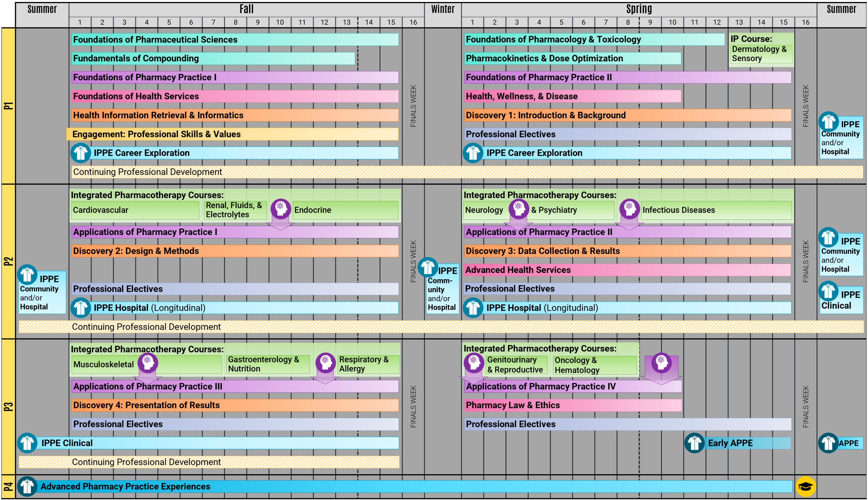
Task: Click lab coat icon on IPPE Clinical summer block
Action: [828, 291]
